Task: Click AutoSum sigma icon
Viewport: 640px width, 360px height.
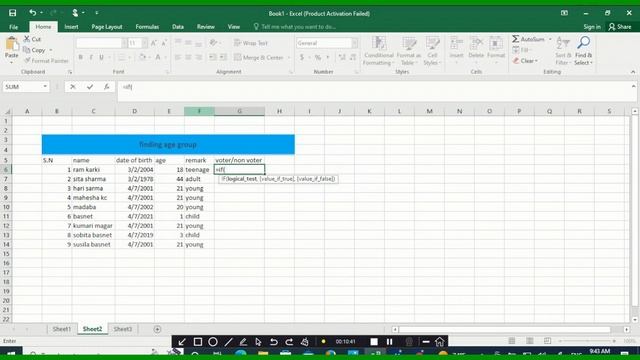Action: click(x=516, y=39)
